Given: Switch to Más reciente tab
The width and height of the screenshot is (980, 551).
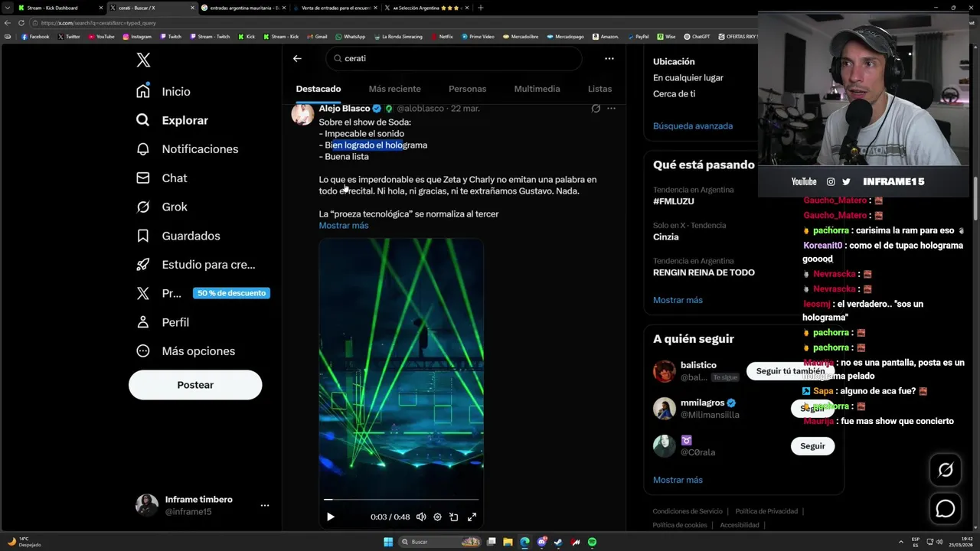Looking at the screenshot, I should tap(394, 89).
